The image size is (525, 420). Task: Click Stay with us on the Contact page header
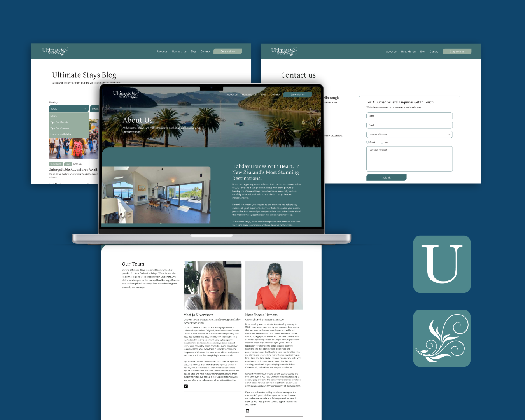457,51
